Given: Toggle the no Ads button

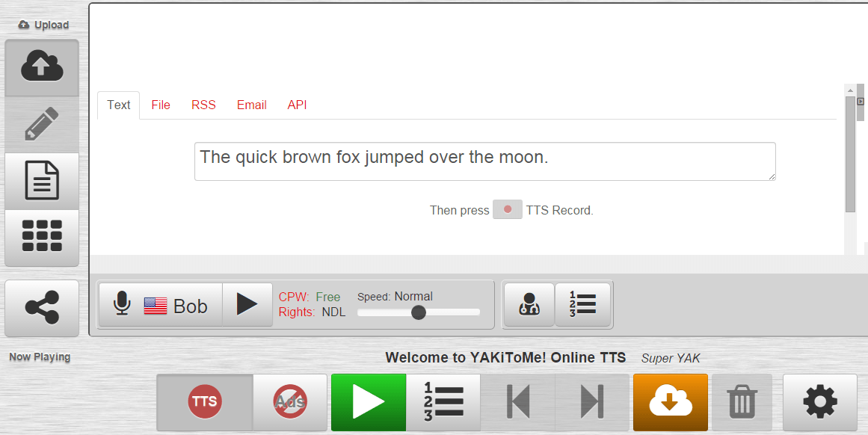Looking at the screenshot, I should click(x=290, y=403).
